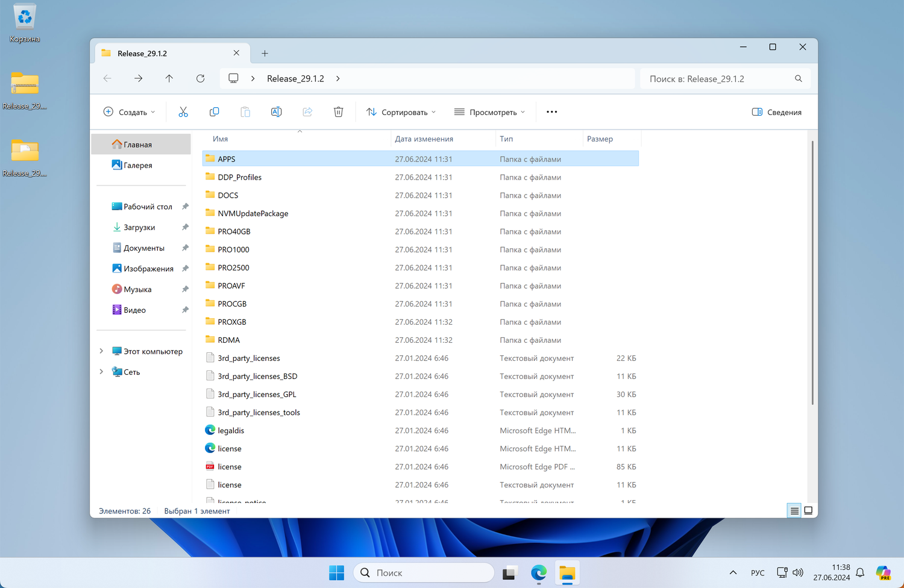
Task: Click the Copy icon in toolbar
Action: click(x=214, y=112)
